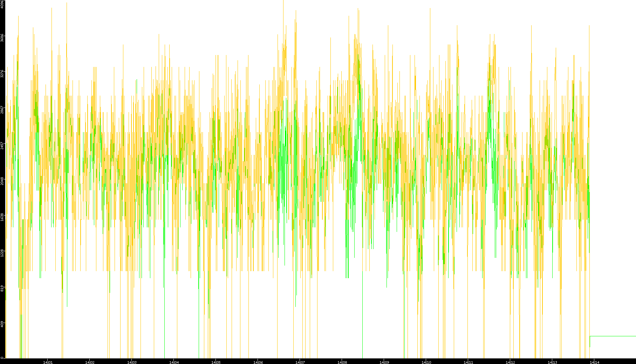The image size is (636, 364).
Task: Pick the 14:06 time axis label
Action: point(258,362)
